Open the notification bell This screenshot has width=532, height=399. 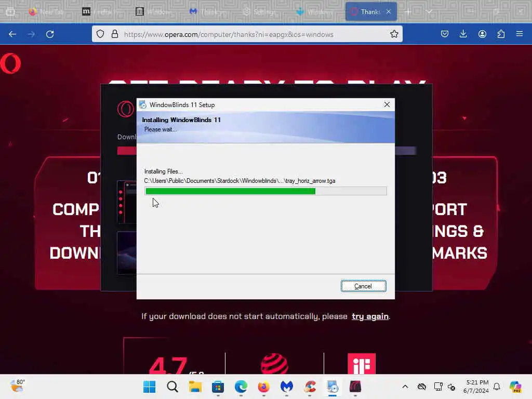point(497,387)
